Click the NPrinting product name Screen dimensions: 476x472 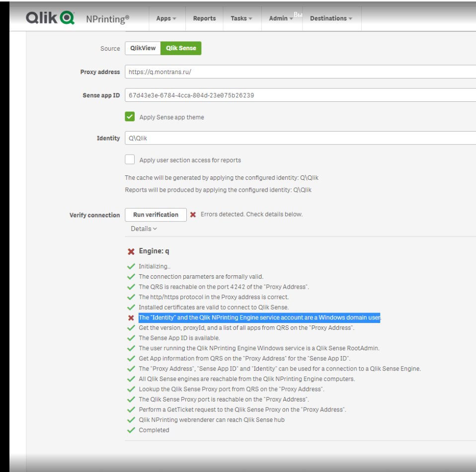click(107, 19)
